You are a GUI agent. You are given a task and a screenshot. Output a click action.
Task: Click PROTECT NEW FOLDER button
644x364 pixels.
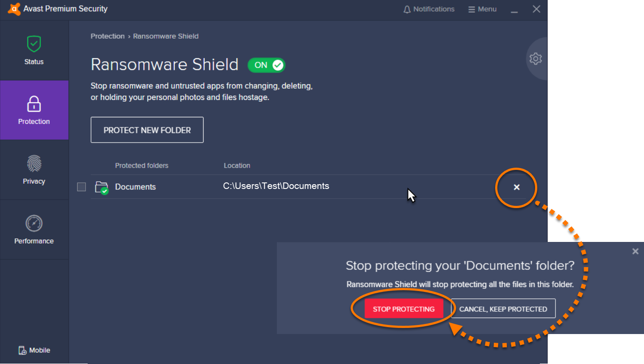[x=147, y=130]
